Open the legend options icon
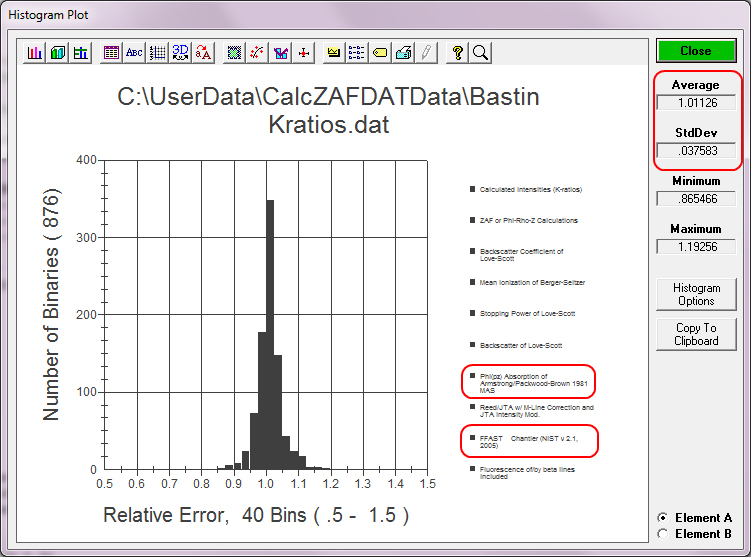This screenshot has height=557, width=751. (358, 53)
